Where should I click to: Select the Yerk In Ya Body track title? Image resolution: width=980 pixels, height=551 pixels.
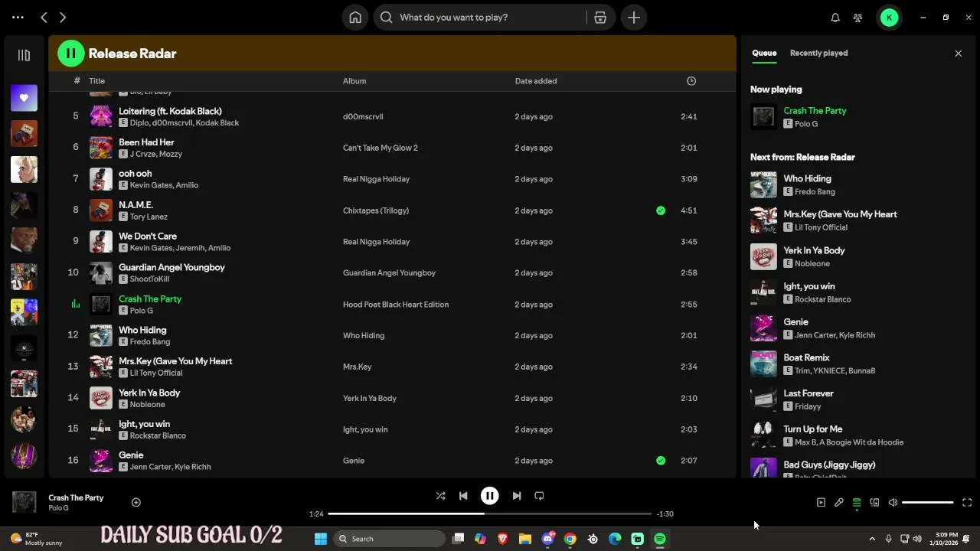click(149, 393)
